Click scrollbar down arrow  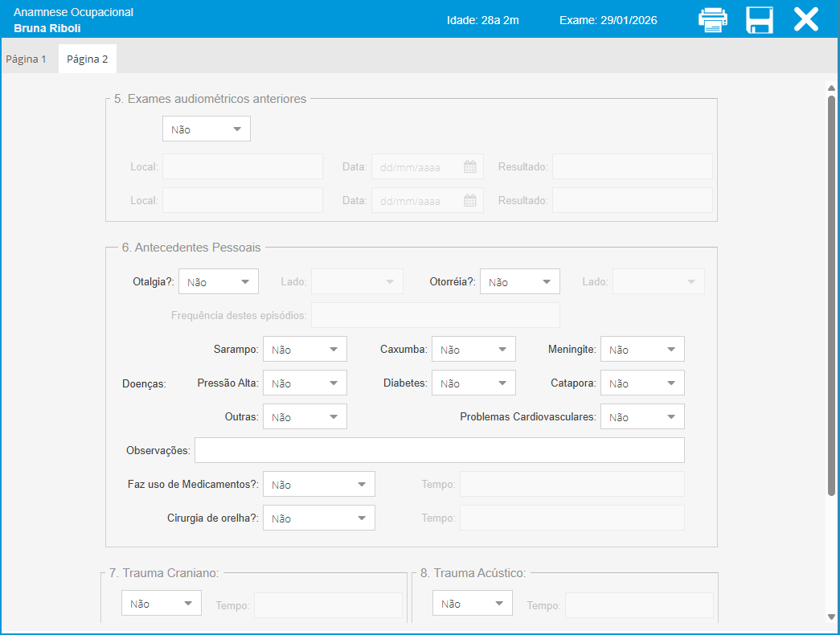[831, 617]
